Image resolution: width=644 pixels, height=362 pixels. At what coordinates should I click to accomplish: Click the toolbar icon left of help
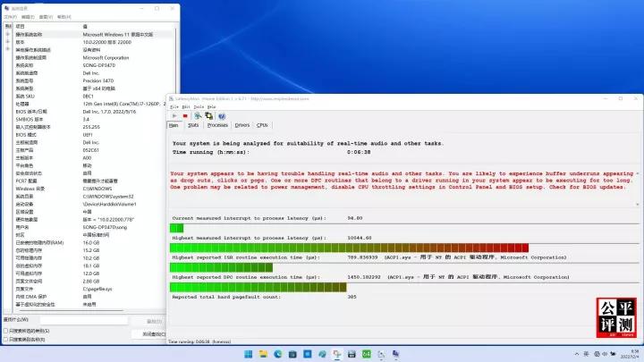[x=210, y=114]
